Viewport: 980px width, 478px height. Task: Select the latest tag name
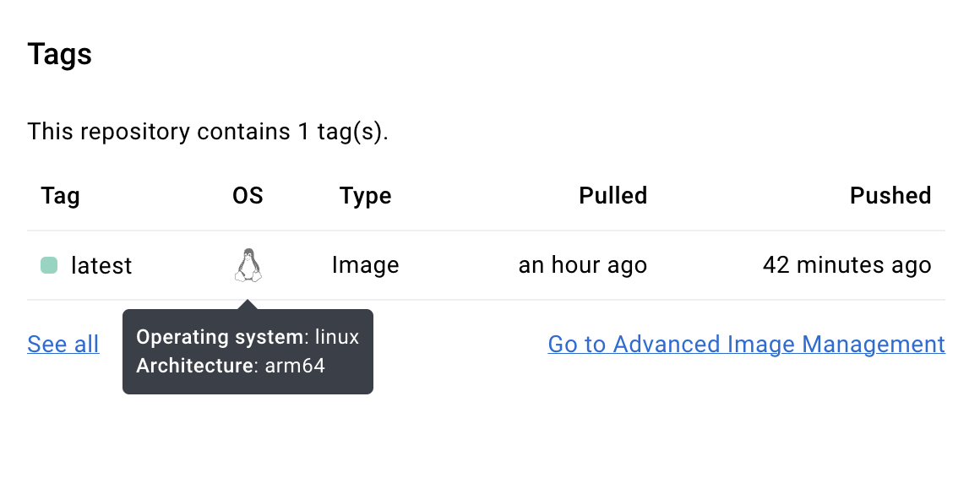[x=101, y=265]
